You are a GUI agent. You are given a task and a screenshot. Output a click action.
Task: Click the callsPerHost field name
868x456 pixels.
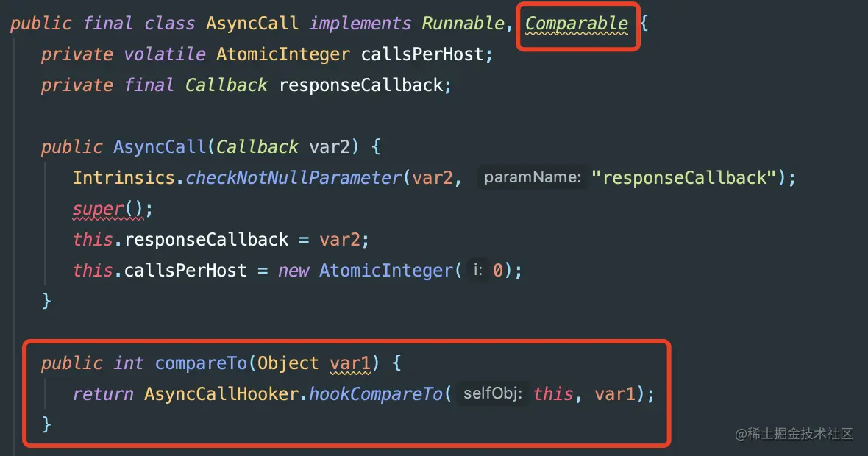click(422, 54)
